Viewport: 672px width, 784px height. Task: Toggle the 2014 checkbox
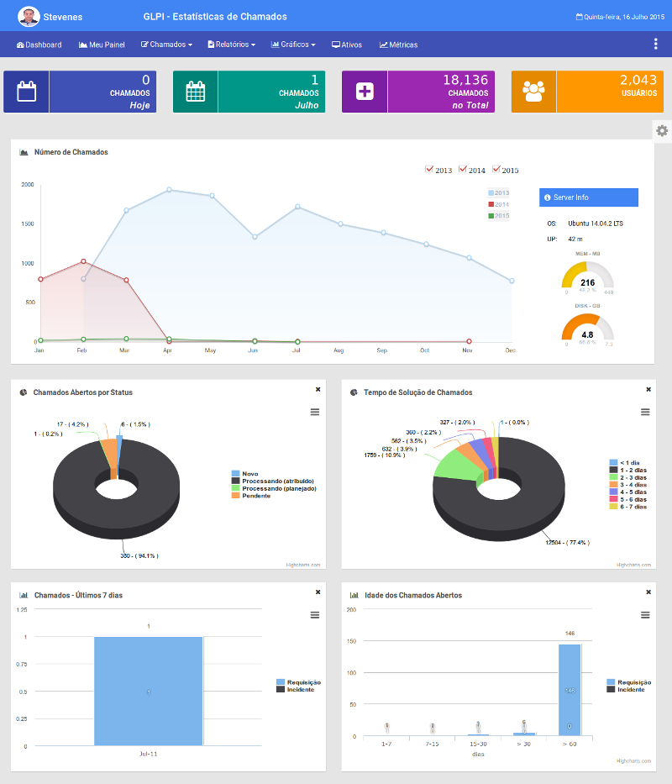coord(463,170)
